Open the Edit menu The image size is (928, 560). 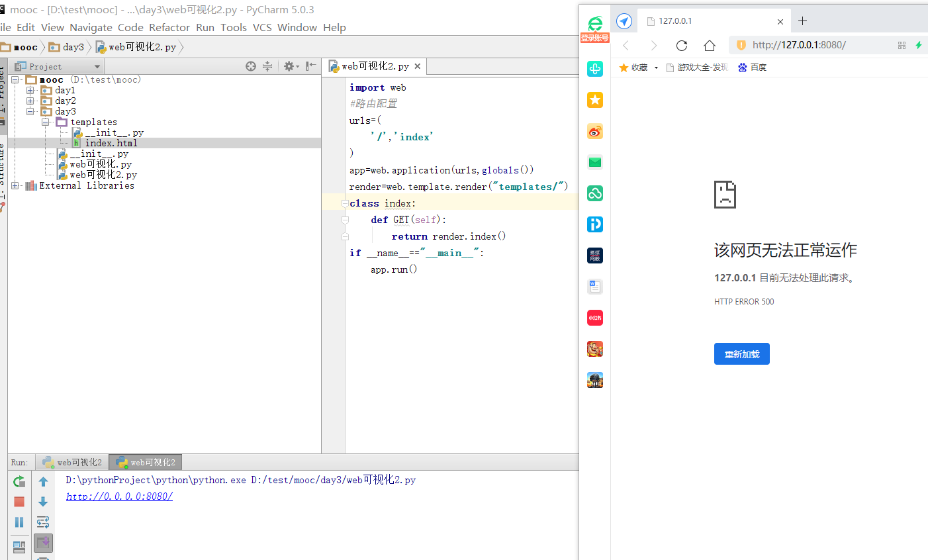[26, 27]
